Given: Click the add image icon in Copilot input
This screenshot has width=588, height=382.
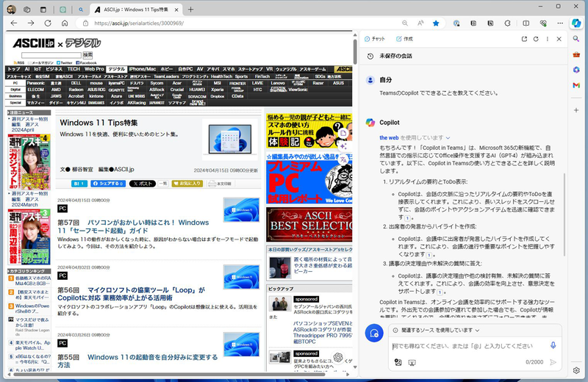Looking at the screenshot, I should (x=398, y=362).
